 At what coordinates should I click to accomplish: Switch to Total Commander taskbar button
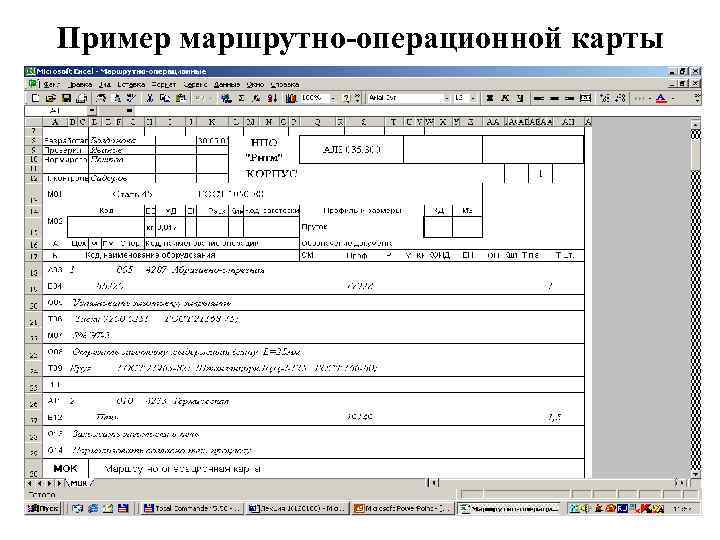pos(192,509)
